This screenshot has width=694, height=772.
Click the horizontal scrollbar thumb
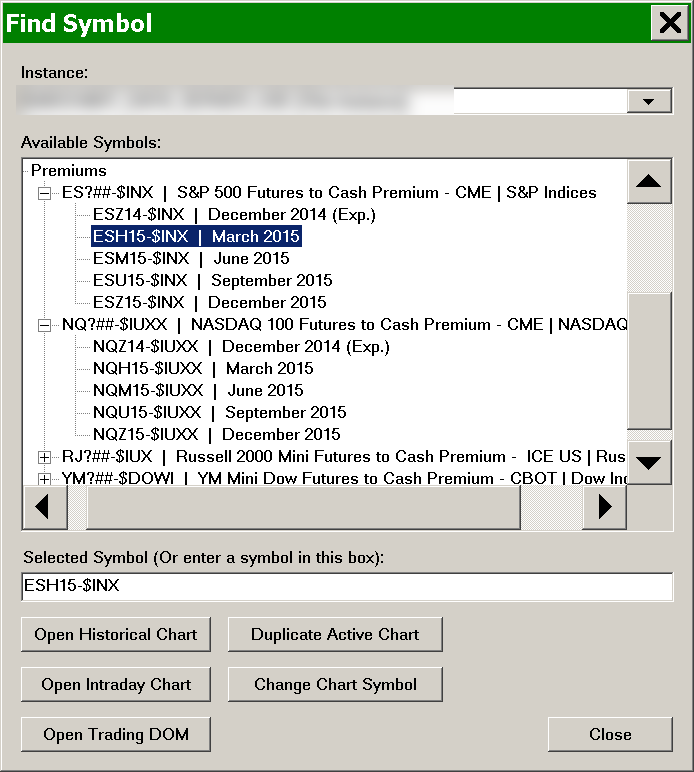[303, 507]
